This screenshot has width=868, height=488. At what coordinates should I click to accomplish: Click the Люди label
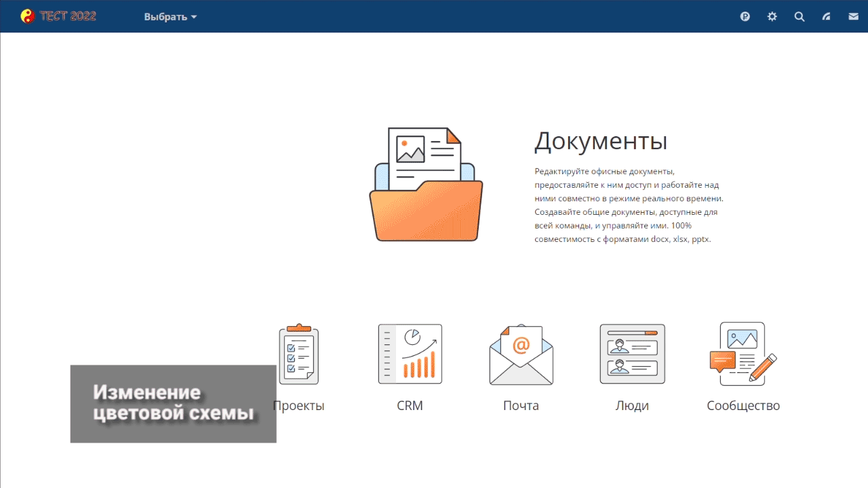pyautogui.click(x=632, y=405)
